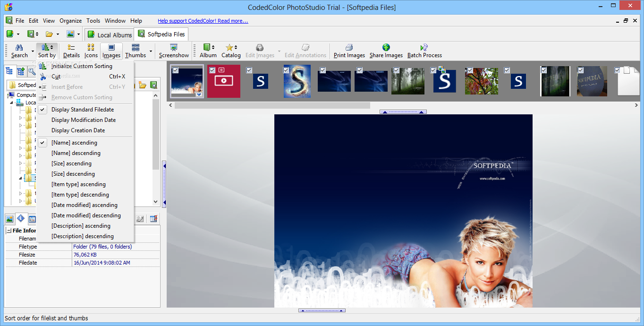Choose [Date modified] ascending sort
The width and height of the screenshot is (644, 326).
[85, 205]
